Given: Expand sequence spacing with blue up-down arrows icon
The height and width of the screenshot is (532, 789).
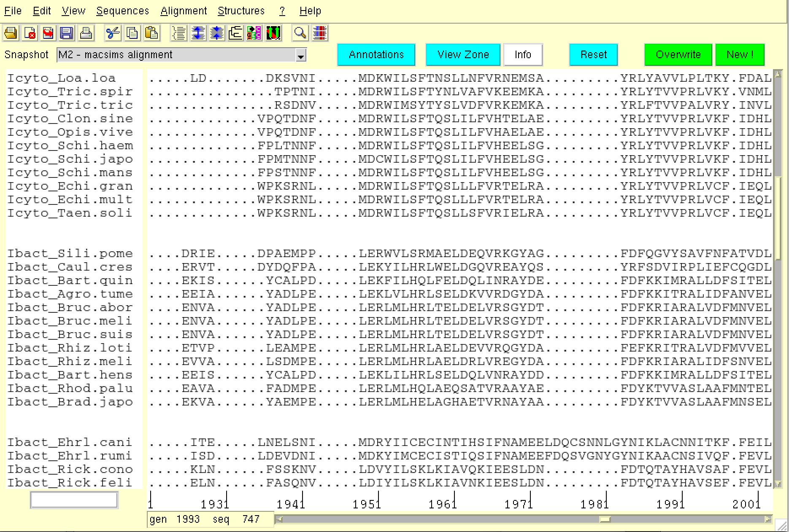Looking at the screenshot, I should pos(198,33).
